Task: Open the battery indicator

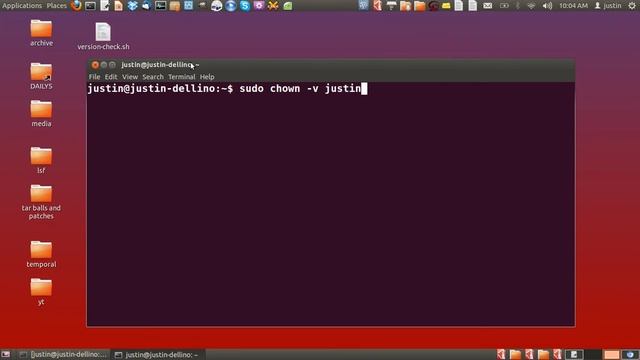Action: click(504, 6)
